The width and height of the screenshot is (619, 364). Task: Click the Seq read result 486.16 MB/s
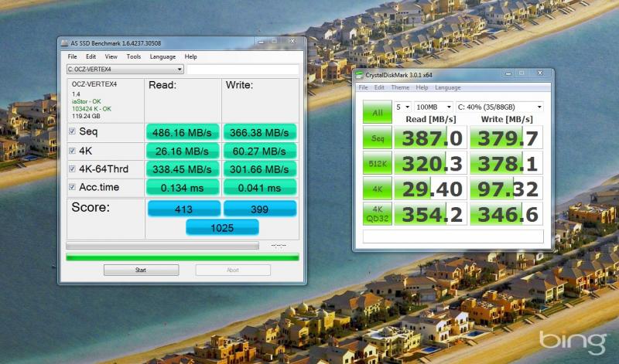tap(182, 132)
